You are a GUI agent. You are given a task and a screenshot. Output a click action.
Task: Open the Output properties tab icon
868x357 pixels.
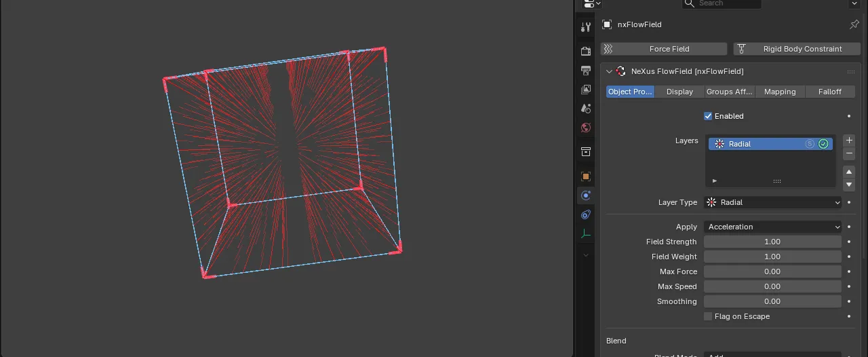coord(586,70)
